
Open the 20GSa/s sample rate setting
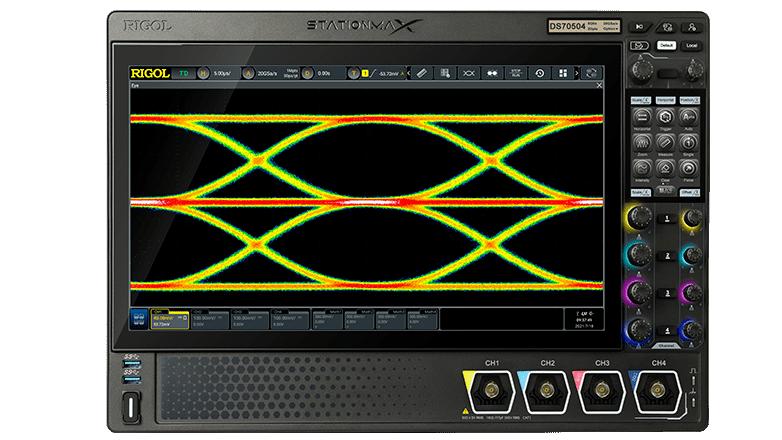[x=267, y=73]
